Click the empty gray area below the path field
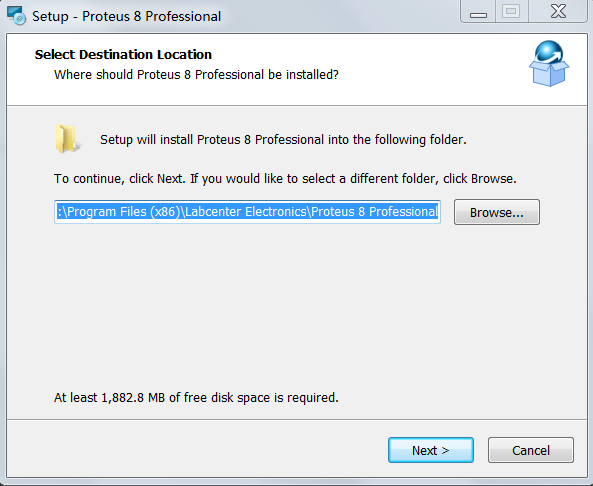 (295, 303)
